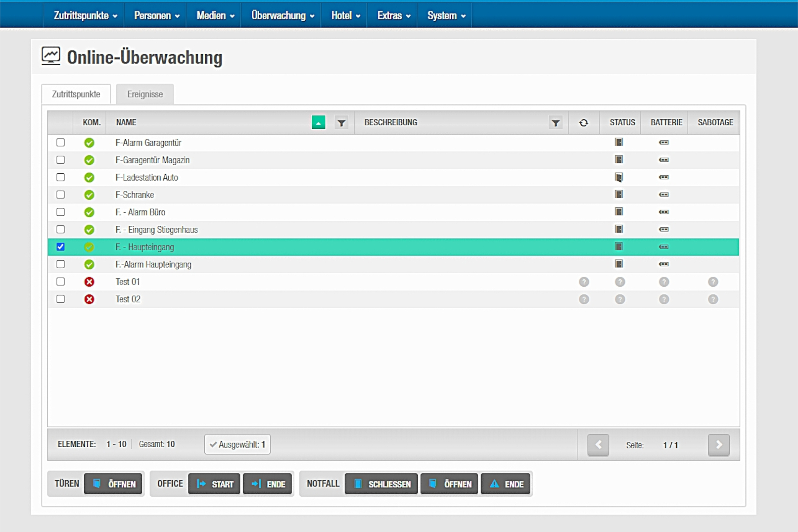Viewport: 798px width, 532px height.
Task: Click the refresh icon in table header
Action: [x=583, y=123]
